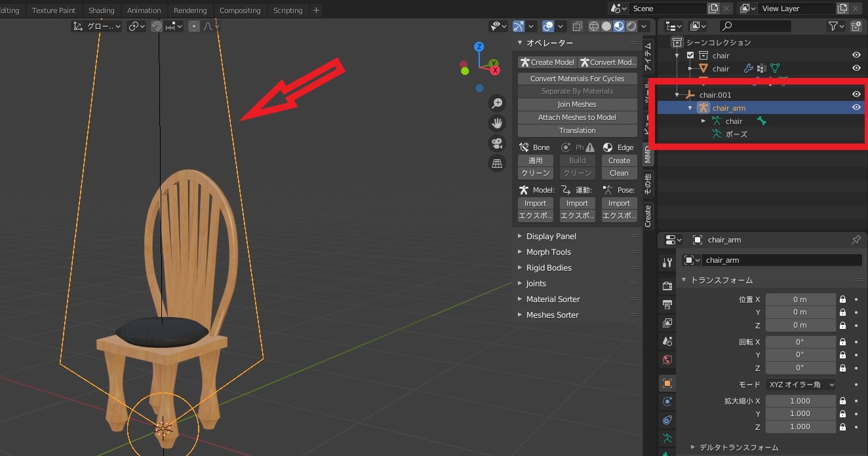Click the pan hand viewport icon
The image size is (868, 456).
497,123
